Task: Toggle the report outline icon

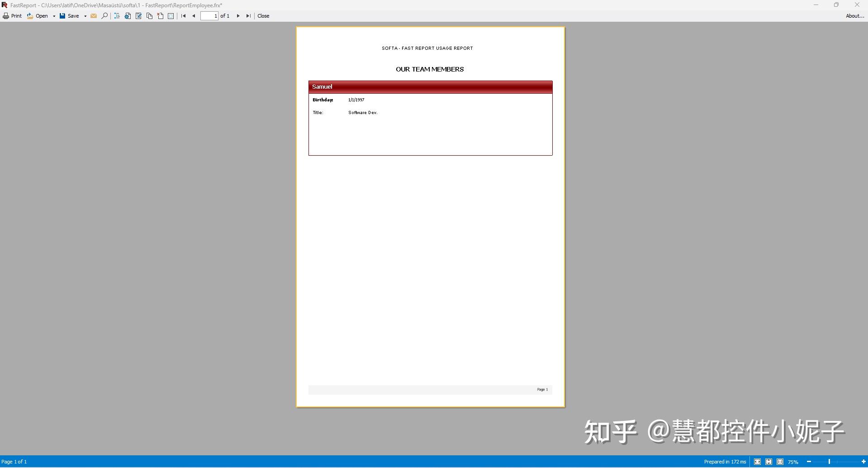Action: tap(117, 16)
